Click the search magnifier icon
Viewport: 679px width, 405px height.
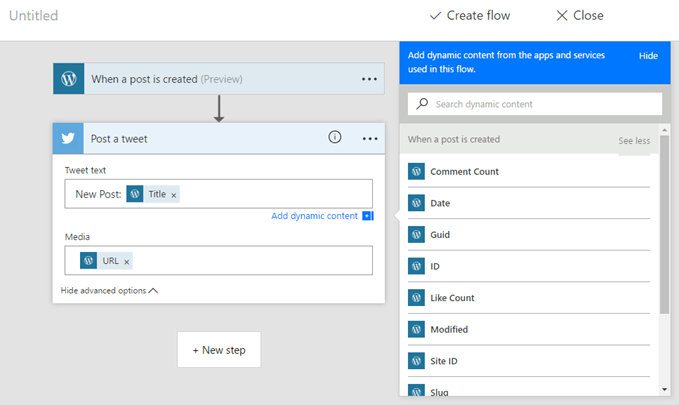click(423, 104)
